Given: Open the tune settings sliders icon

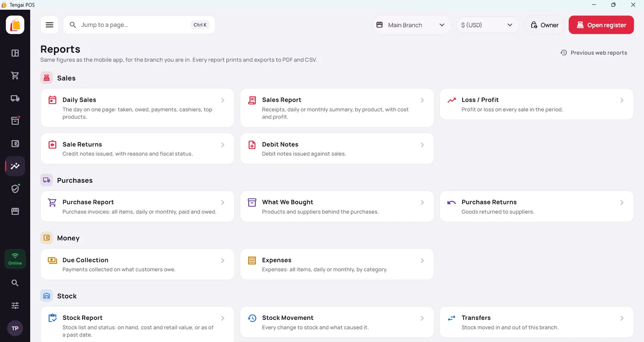Looking at the screenshot, I should click(15, 305).
